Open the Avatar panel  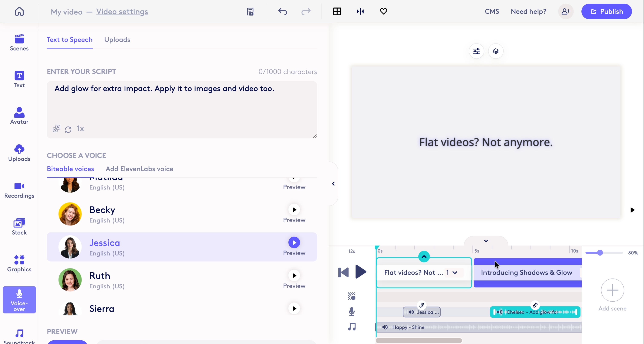[19, 116]
